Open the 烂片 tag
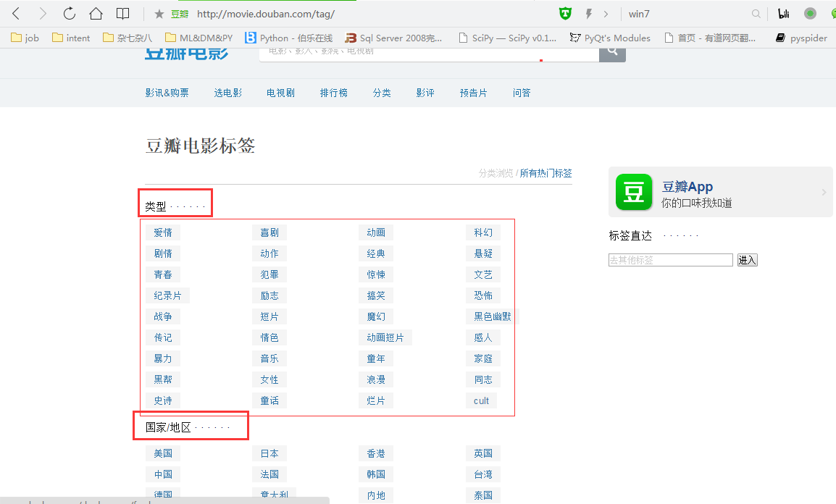 [376, 400]
